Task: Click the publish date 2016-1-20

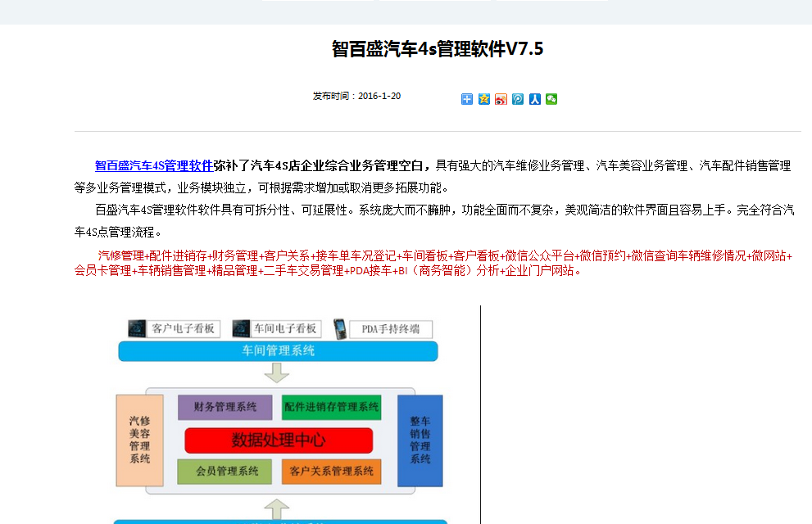Action: coord(379,96)
